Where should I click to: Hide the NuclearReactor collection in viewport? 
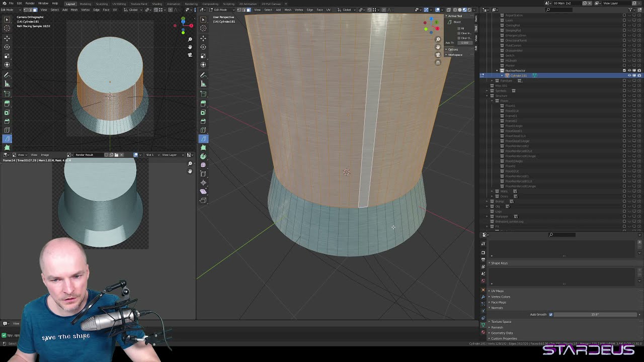pyautogui.click(x=629, y=70)
